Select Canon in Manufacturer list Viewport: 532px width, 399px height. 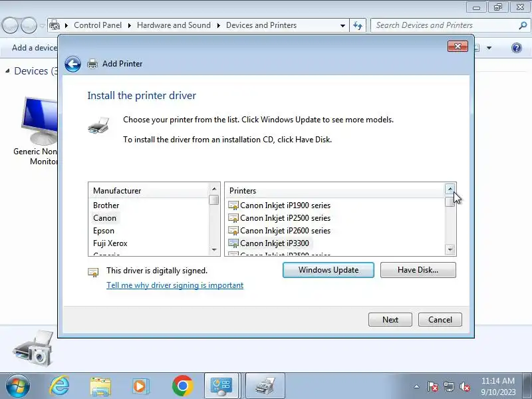pyautogui.click(x=105, y=218)
